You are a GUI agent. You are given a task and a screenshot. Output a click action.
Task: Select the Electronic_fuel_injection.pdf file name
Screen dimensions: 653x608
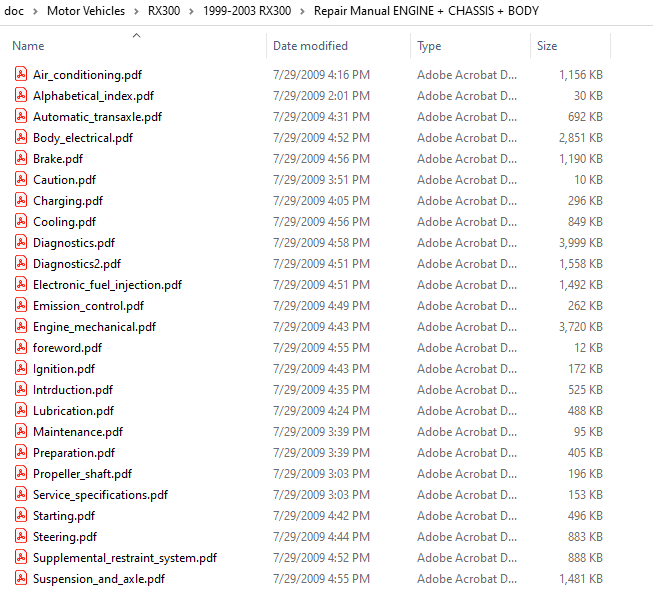coord(107,285)
